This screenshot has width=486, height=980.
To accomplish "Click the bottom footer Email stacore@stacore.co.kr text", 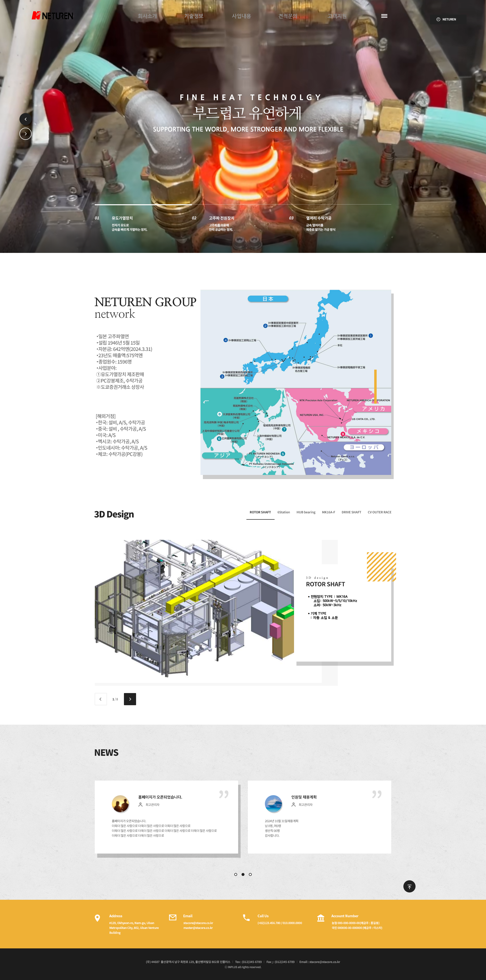I will (x=320, y=962).
